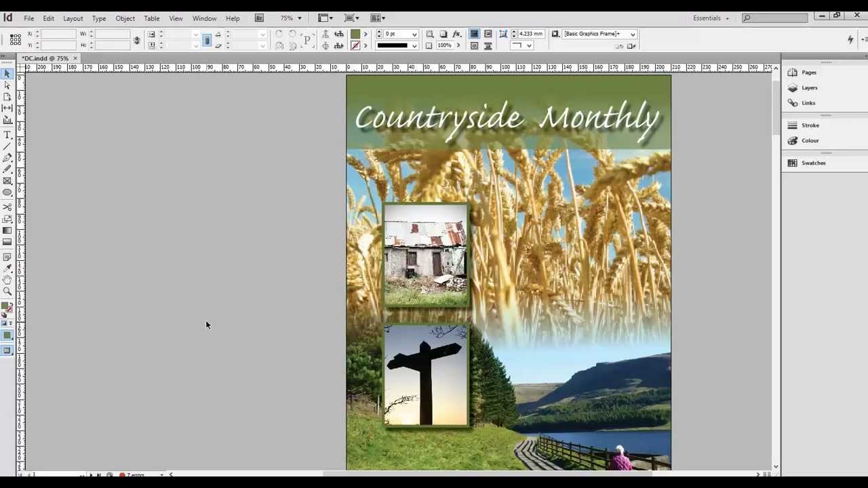Select the Direct Selection tool
This screenshot has height=488, width=868.
tap(7, 85)
